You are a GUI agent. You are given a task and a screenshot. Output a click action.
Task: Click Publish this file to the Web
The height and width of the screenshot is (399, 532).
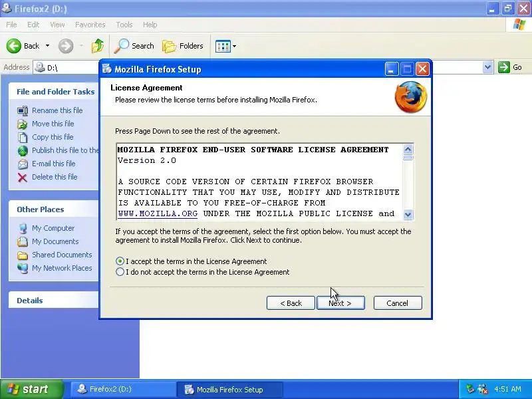point(65,150)
